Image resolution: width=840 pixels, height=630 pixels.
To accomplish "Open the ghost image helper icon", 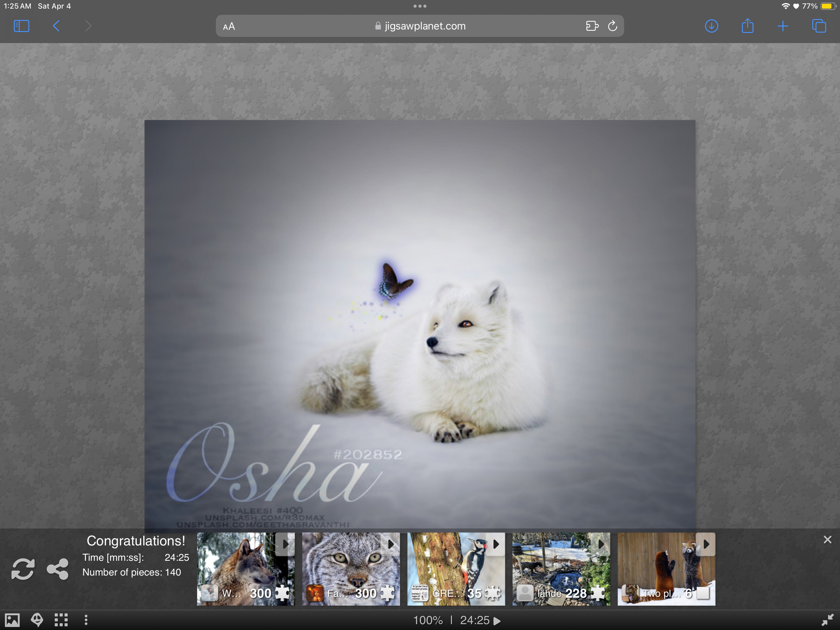I will pyautogui.click(x=37, y=620).
